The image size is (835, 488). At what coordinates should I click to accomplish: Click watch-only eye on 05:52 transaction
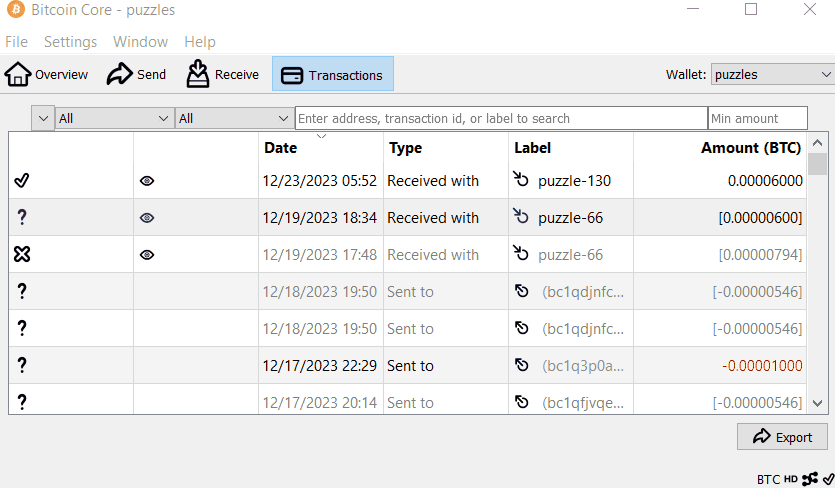pos(147,181)
